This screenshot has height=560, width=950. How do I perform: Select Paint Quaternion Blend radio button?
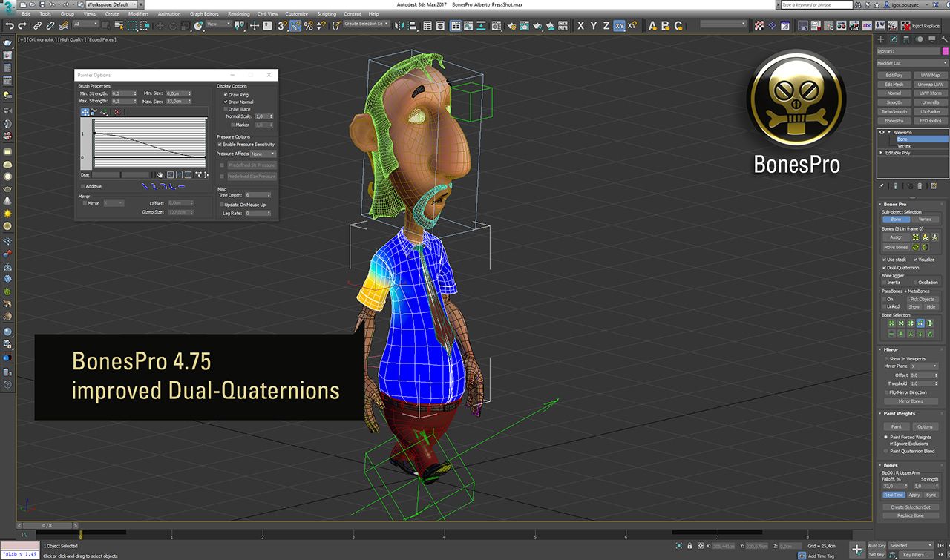pyautogui.click(x=885, y=451)
